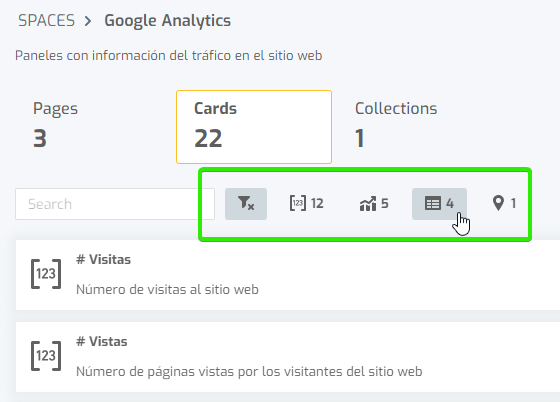The image size is (560, 402).
Task: Select the count 12 beside number filter
Action: click(317, 203)
